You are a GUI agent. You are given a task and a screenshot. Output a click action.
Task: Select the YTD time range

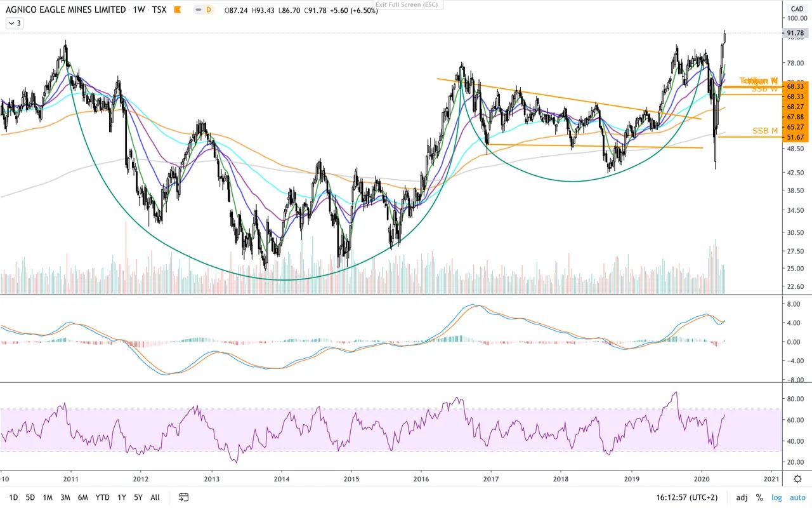coord(102,497)
